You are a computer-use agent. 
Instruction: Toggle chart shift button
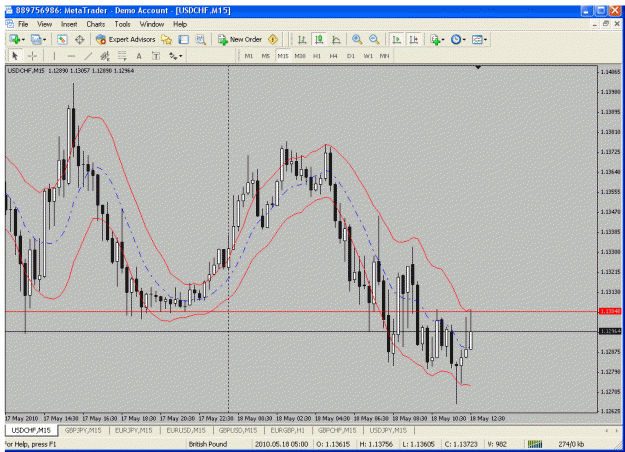point(414,39)
